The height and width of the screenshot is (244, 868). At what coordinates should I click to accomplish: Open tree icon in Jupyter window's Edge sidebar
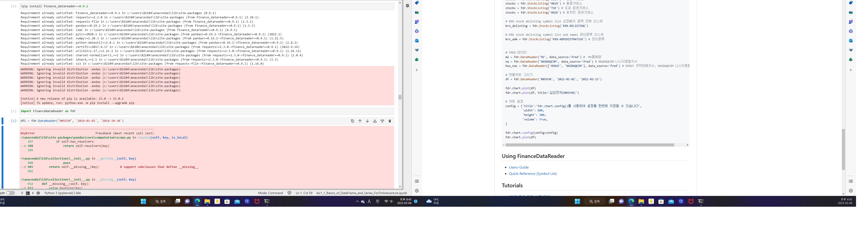417,59
